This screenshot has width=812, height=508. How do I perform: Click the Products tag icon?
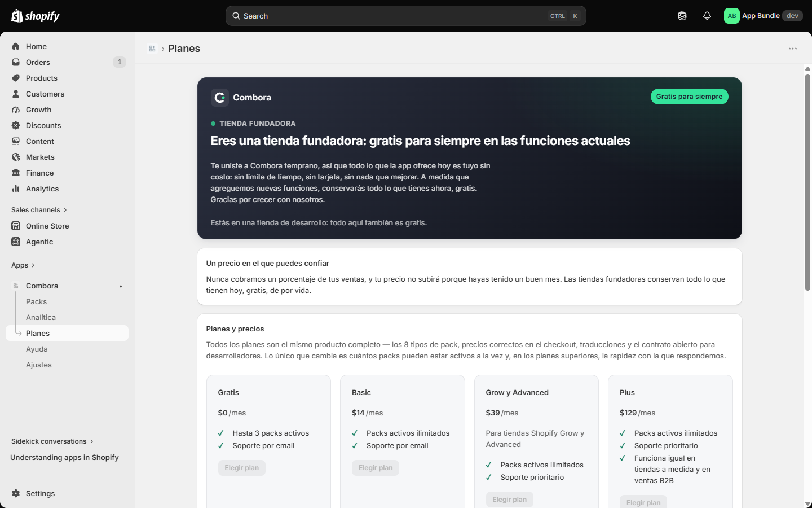(16, 78)
